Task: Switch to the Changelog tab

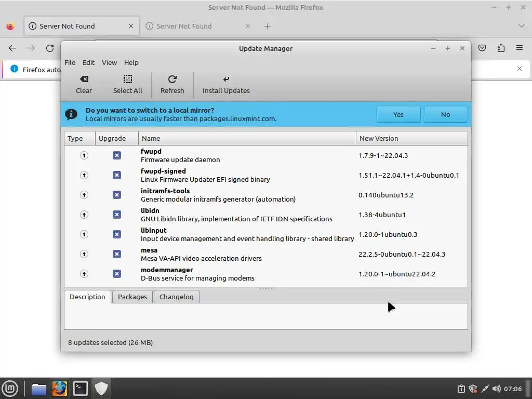Action: pos(177,297)
